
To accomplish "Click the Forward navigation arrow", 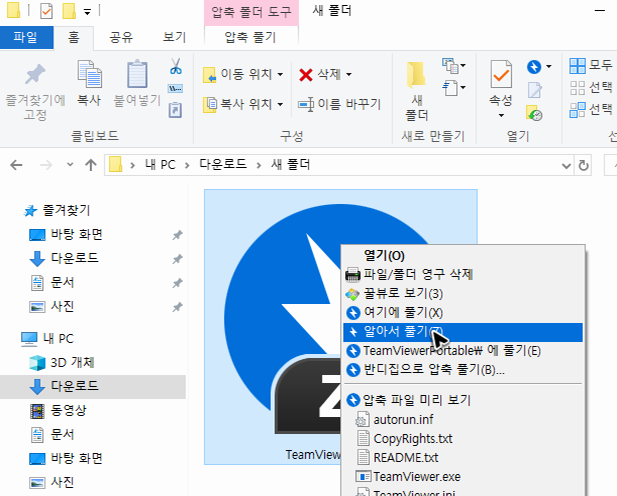I will tap(46, 165).
